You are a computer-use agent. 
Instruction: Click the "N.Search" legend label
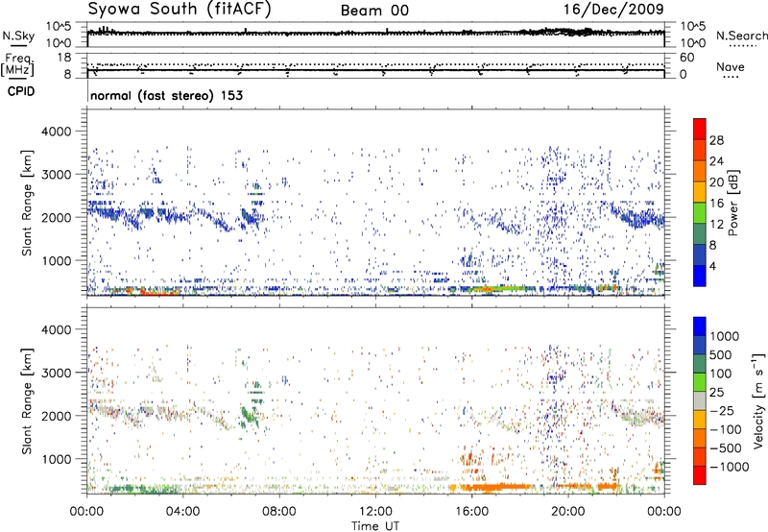coord(741,36)
